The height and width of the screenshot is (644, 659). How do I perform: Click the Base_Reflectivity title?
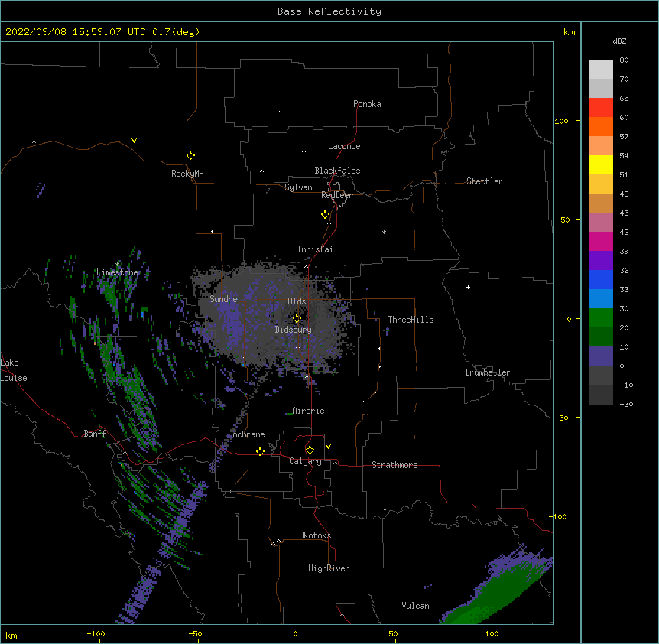pos(329,11)
